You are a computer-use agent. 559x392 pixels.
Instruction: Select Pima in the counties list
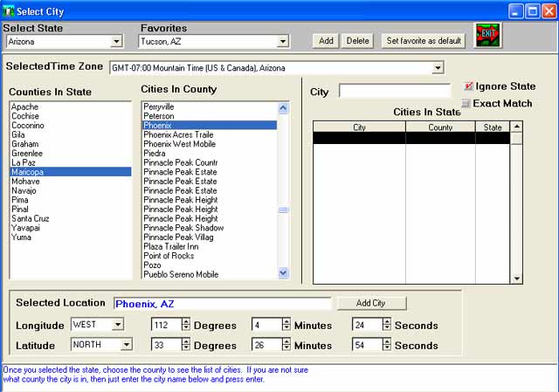(x=21, y=200)
